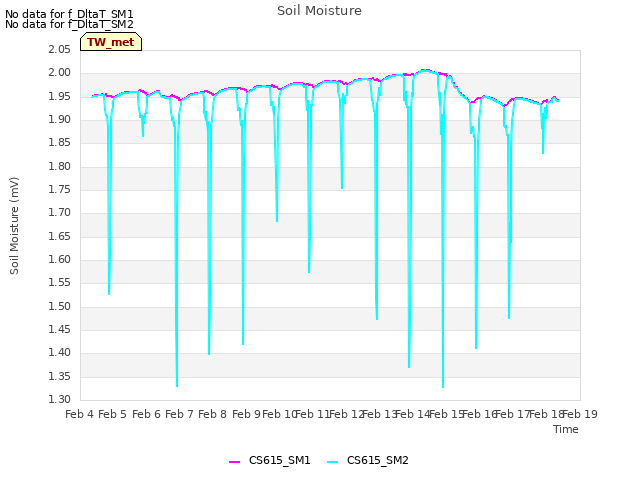640x480 pixels.
Task: Toggle the CS615_SM2 legend entry
Action: pyautogui.click(x=368, y=460)
